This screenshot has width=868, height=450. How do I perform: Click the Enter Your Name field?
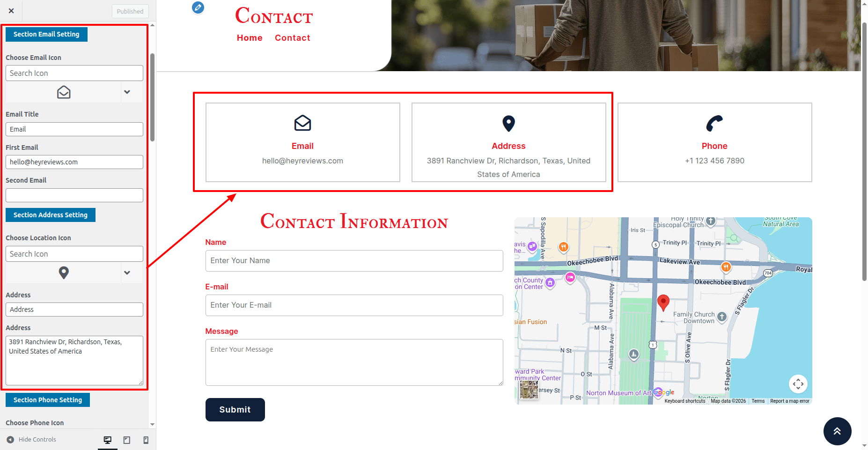tap(354, 261)
